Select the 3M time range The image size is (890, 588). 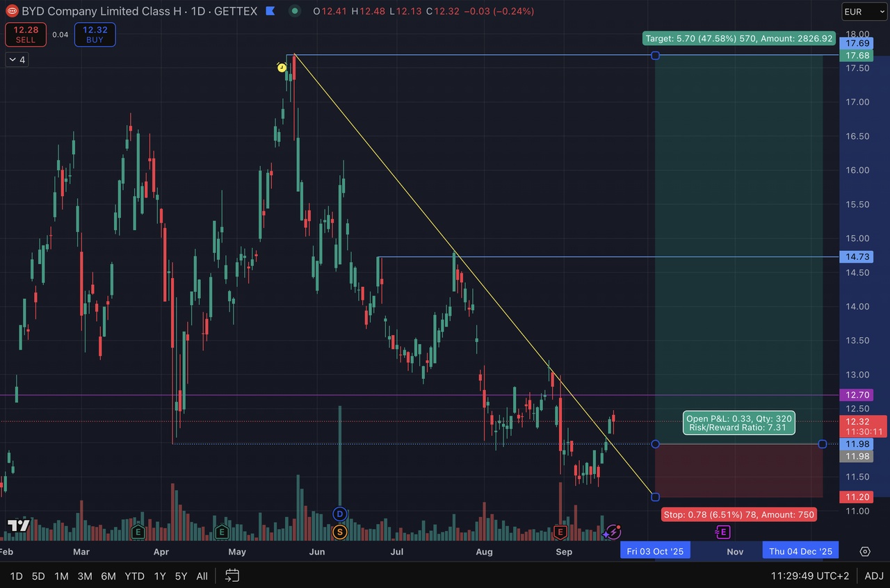point(85,576)
